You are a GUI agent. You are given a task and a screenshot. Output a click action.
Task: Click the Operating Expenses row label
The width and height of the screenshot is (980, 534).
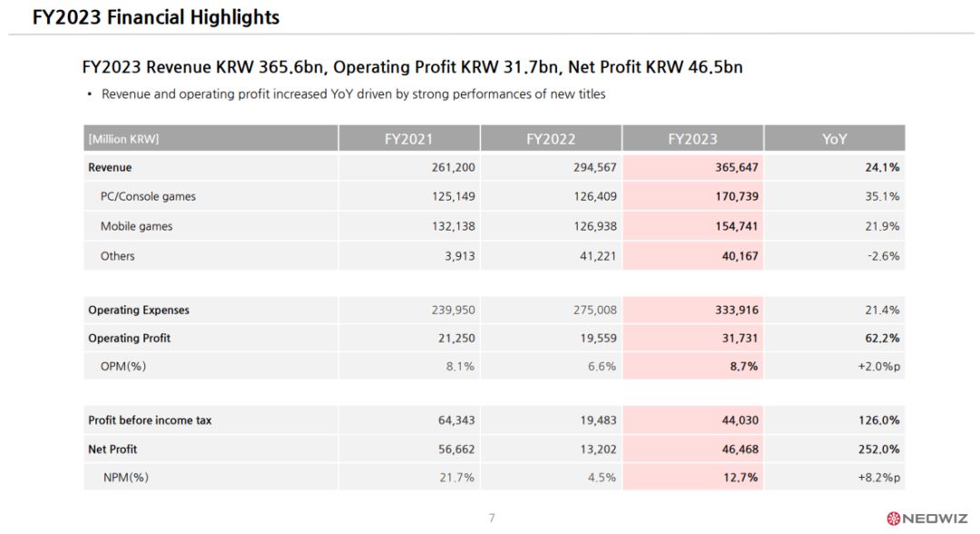(139, 310)
